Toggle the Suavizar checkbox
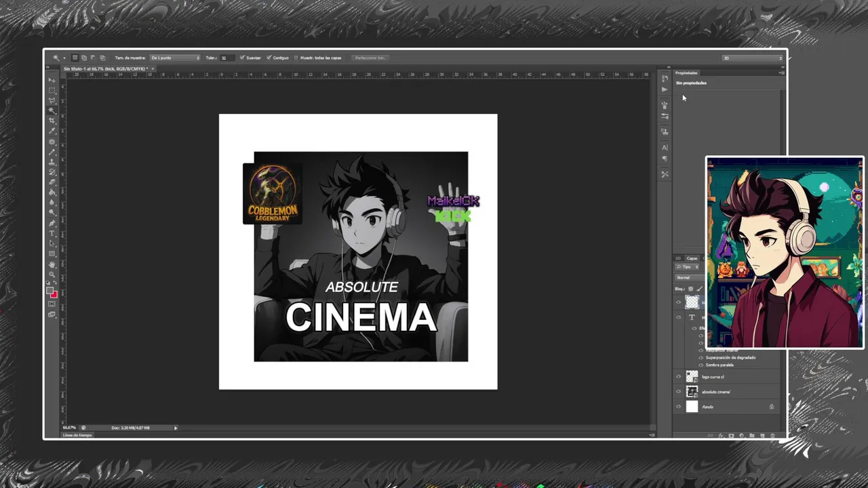The image size is (868, 488). pos(242,58)
